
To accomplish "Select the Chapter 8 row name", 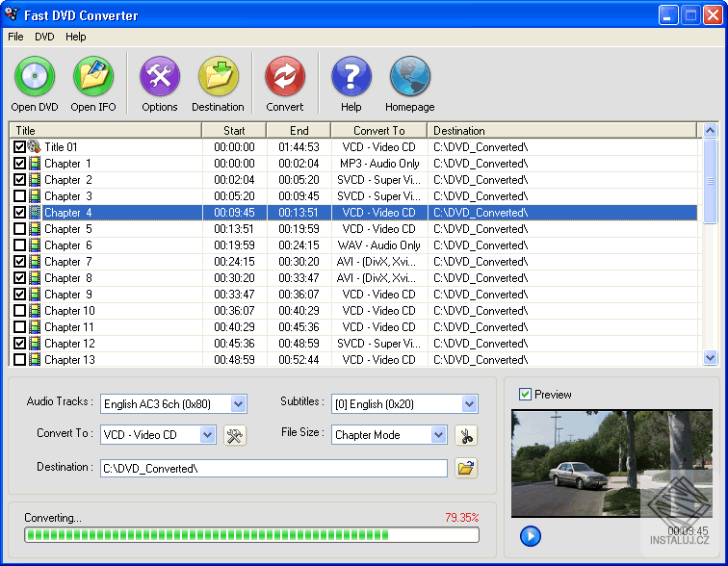I will 67,278.
